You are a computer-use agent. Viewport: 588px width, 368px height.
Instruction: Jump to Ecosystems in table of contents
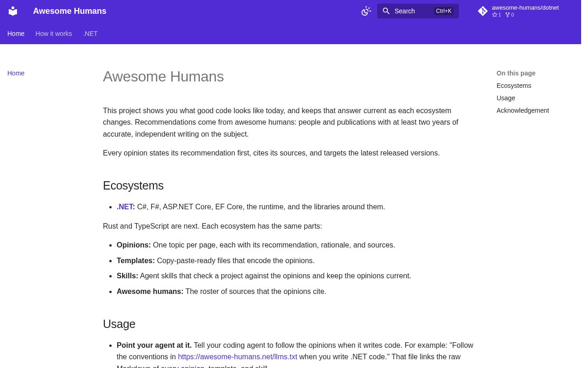(514, 86)
